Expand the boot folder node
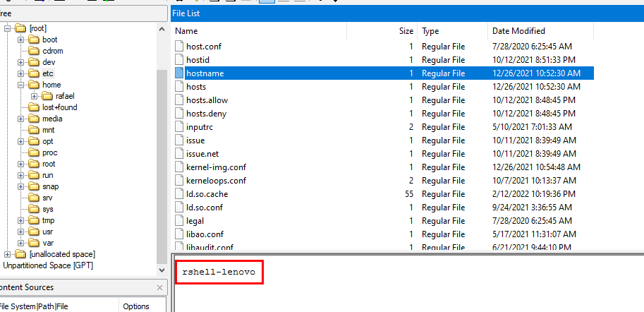Screen dimensions: 644x312 tap(21, 40)
